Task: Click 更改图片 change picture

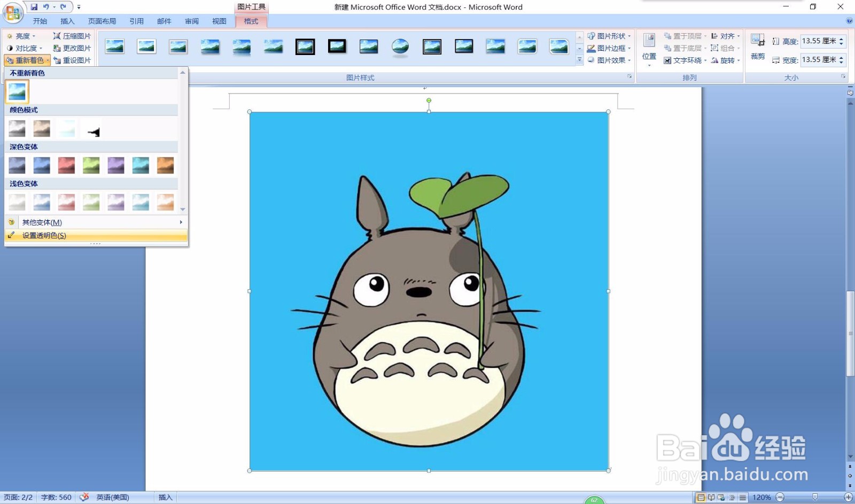Action: (x=72, y=48)
